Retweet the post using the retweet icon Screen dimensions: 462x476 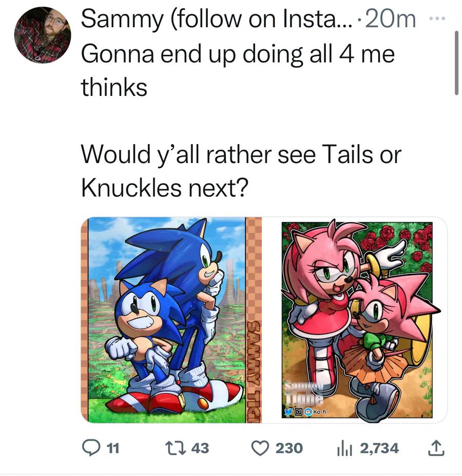click(175, 448)
